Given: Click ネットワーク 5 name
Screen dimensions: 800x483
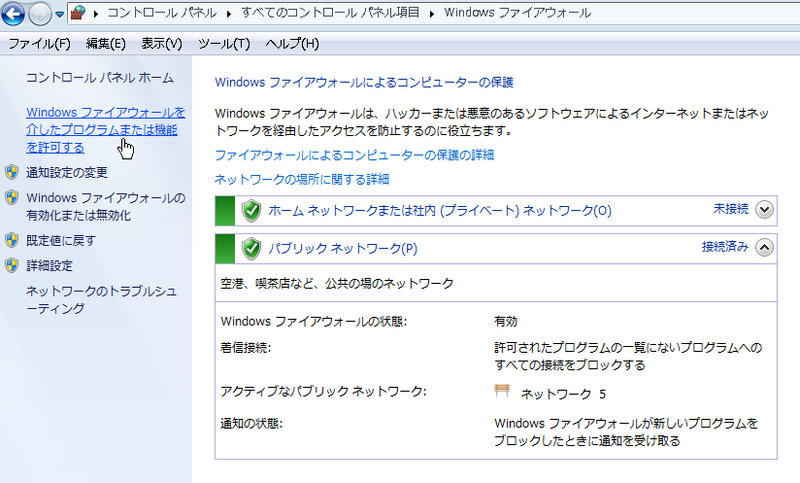Looking at the screenshot, I should coord(563,394).
